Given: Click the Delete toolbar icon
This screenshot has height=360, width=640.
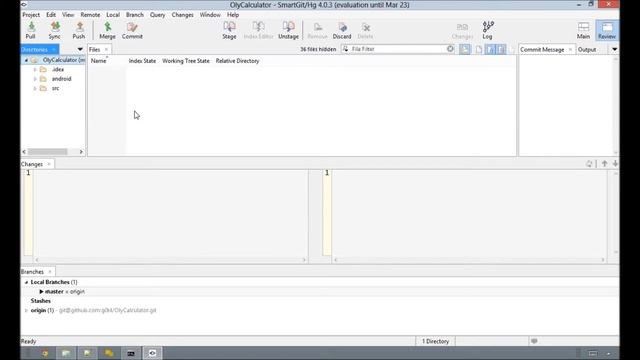Looking at the screenshot, I should click(x=365, y=30).
